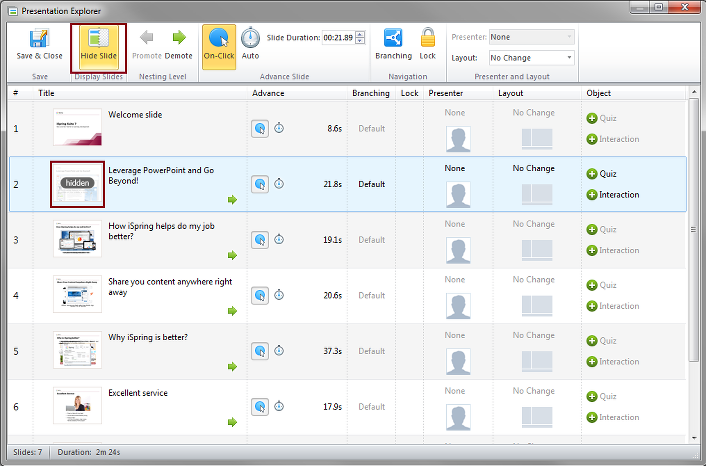706x466 pixels.
Task: Add Quiz to slide 3
Action: [601, 230]
